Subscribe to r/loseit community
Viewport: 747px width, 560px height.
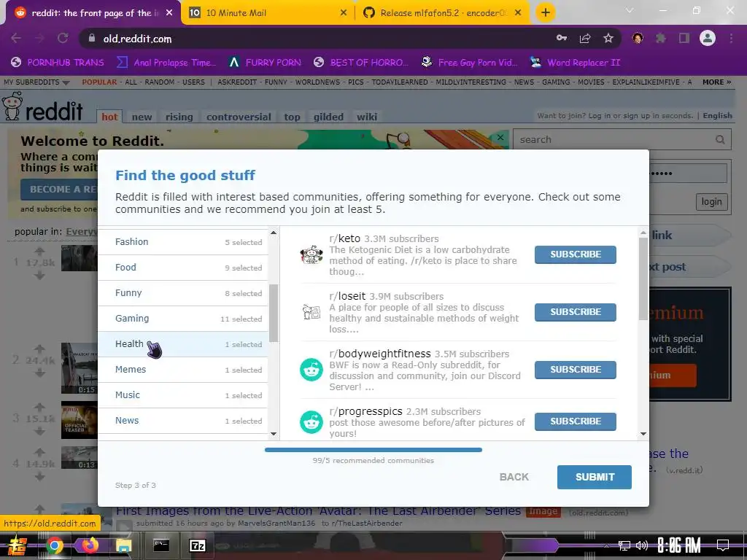coord(575,312)
